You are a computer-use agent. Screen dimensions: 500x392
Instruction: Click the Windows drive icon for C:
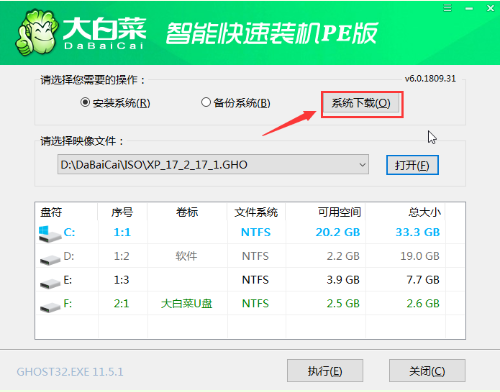(x=50, y=233)
